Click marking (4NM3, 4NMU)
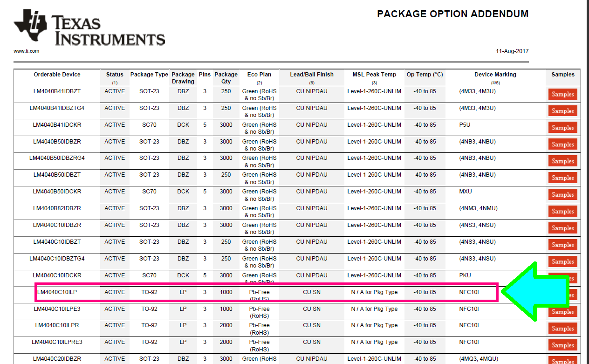This screenshot has height=364, width=589. [478, 208]
